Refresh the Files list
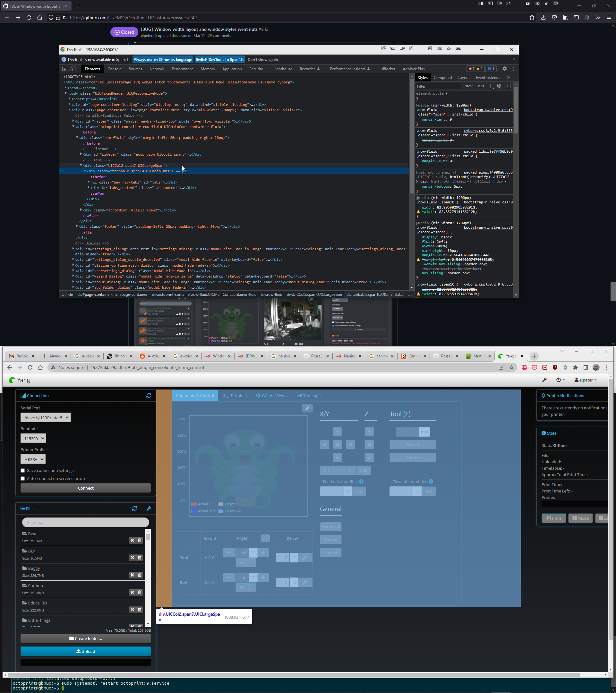616x693 pixels. [x=135, y=508]
